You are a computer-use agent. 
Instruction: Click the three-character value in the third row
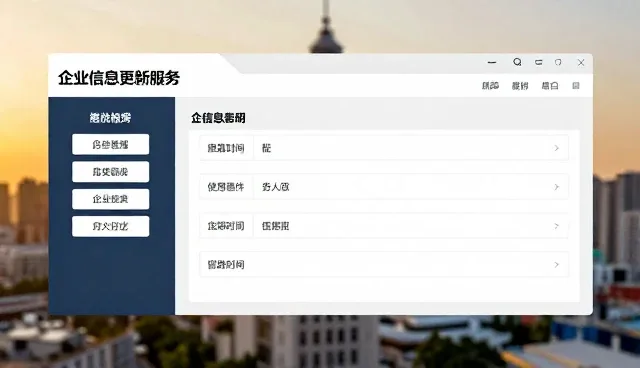tap(276, 226)
